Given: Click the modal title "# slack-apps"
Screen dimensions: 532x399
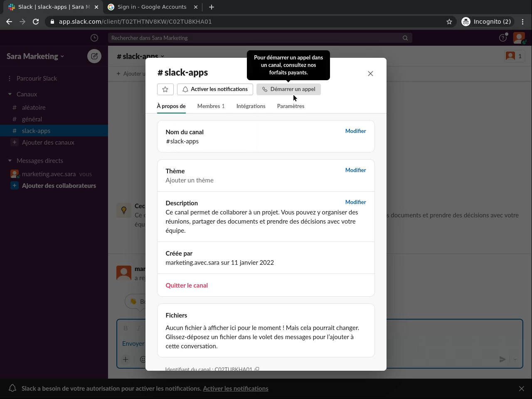Looking at the screenshot, I should 183,72.
